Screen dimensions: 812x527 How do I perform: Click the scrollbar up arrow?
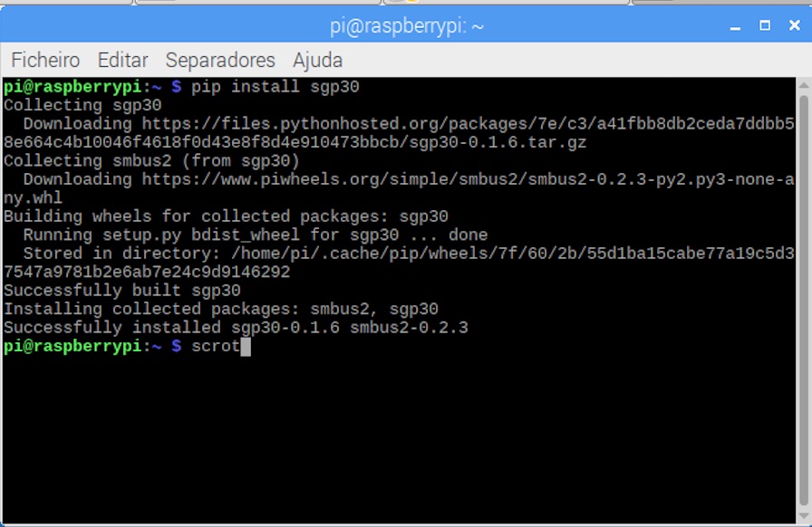[x=804, y=85]
